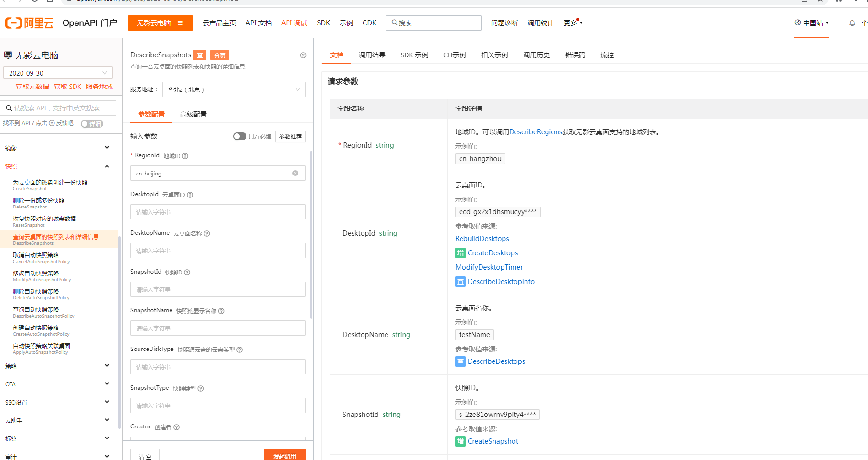Click the help icon next to SourceDiskType
Viewport: 868px width, 460px height.
point(240,350)
